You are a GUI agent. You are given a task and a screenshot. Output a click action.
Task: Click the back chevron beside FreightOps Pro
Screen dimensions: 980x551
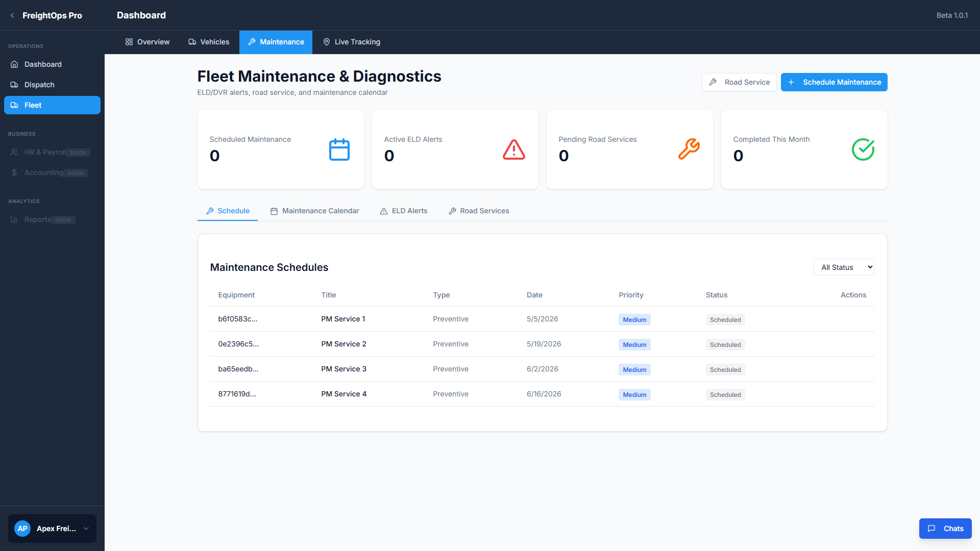(12, 15)
